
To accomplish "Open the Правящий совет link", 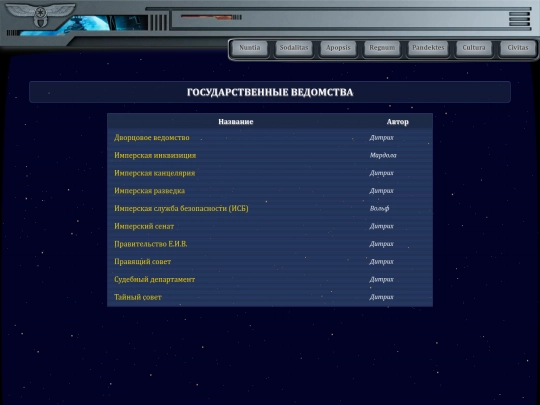I will (142, 262).
